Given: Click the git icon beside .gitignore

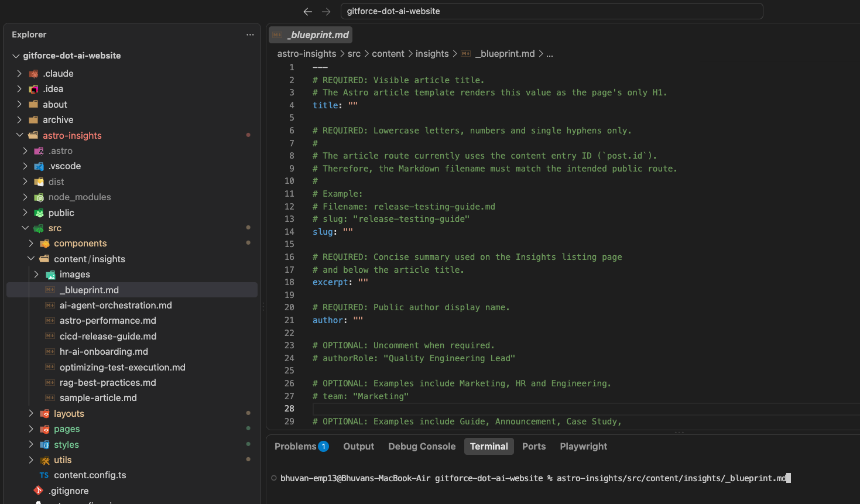Looking at the screenshot, I should pyautogui.click(x=39, y=491).
